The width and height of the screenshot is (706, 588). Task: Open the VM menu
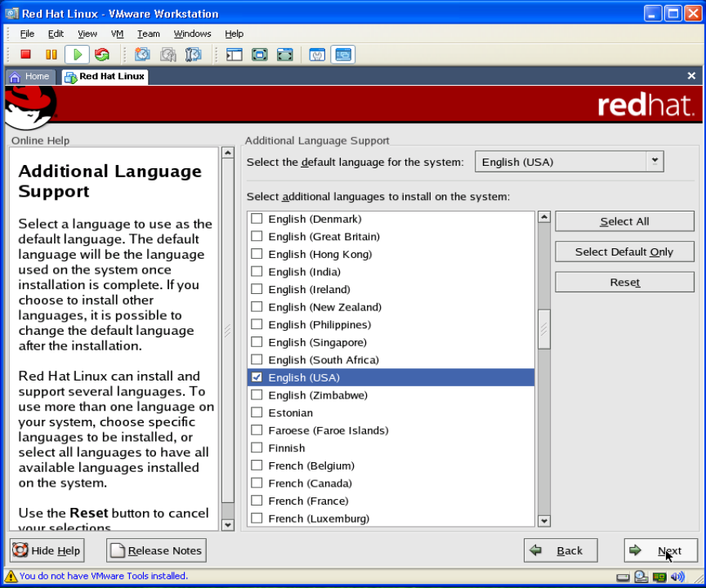[x=117, y=33]
